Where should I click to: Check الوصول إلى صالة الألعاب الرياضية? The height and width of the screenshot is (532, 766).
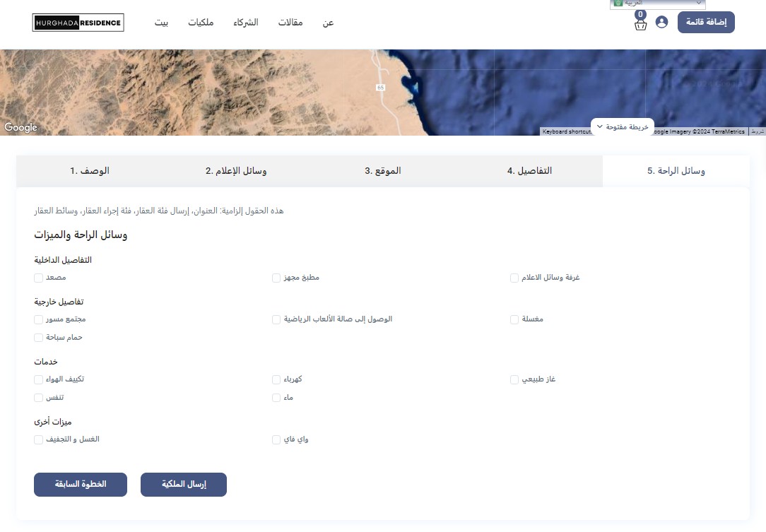[x=276, y=319]
